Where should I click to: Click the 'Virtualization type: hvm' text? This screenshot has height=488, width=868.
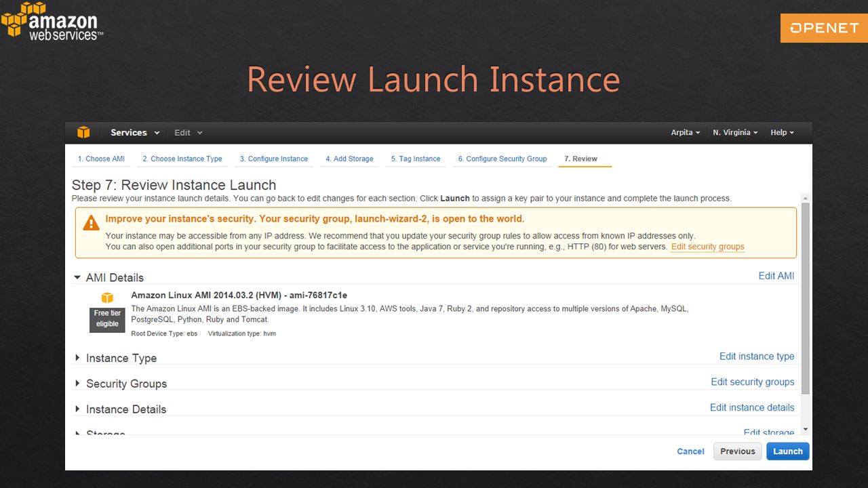click(242, 333)
